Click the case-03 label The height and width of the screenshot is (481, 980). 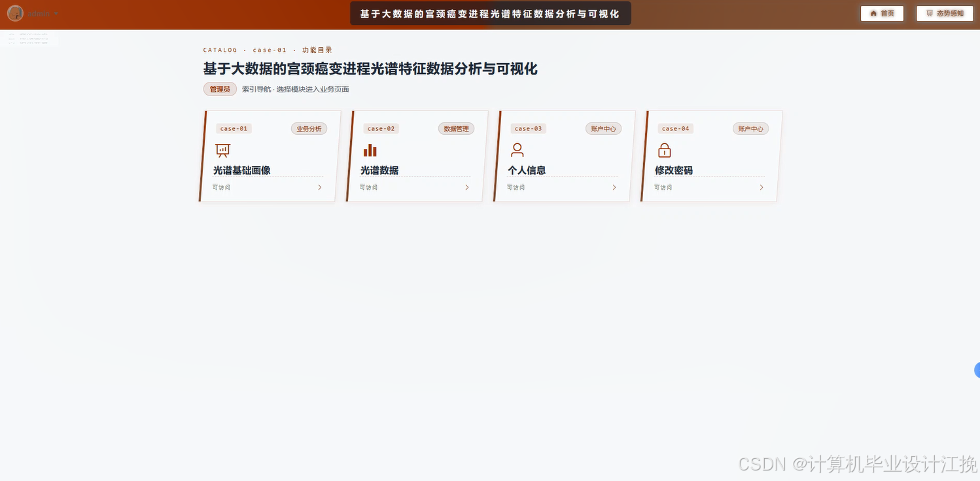coord(528,129)
